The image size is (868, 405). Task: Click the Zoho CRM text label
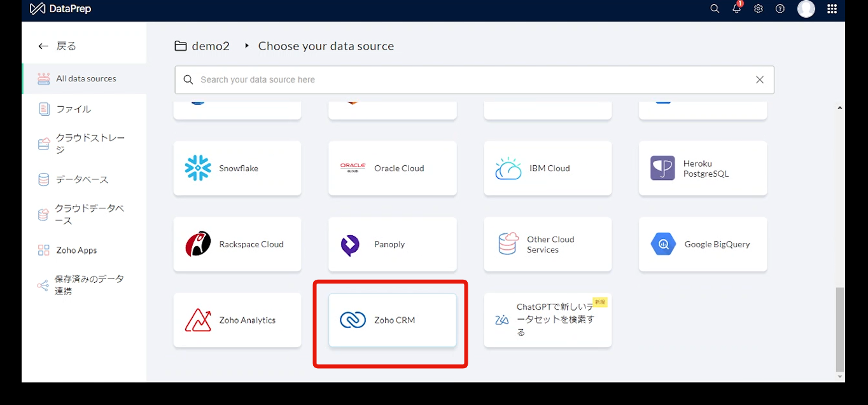395,320
